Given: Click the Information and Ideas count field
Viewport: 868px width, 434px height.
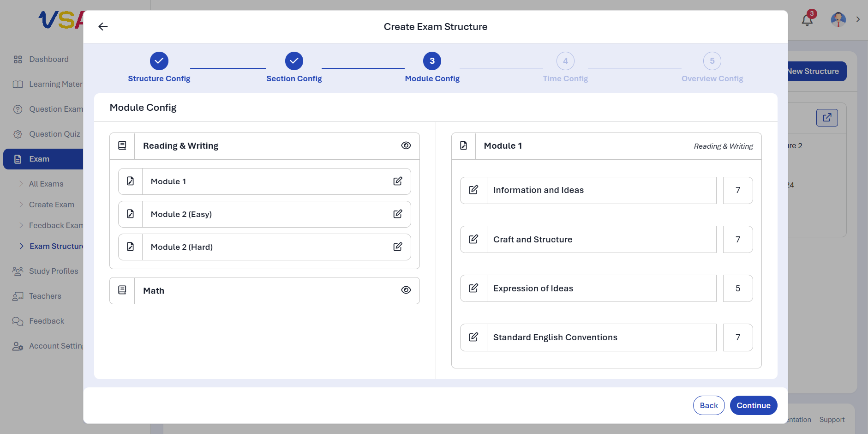Looking at the screenshot, I should click(x=738, y=190).
